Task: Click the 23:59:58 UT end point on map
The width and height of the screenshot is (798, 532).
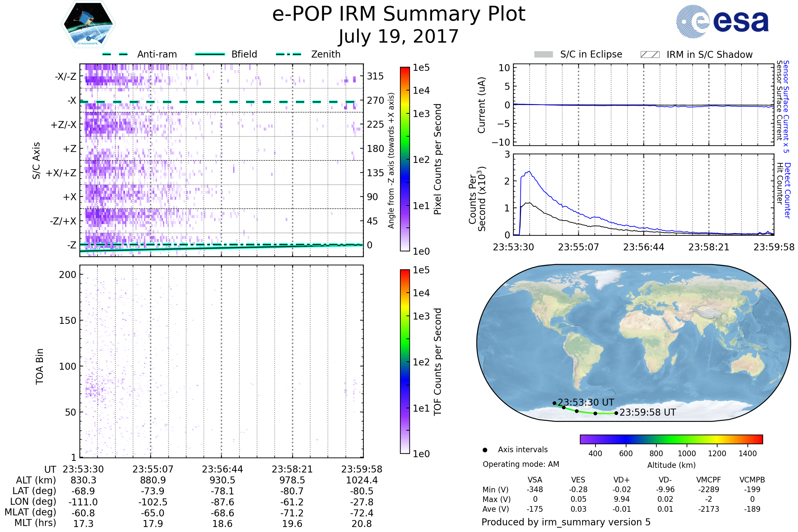Action: tap(616, 413)
